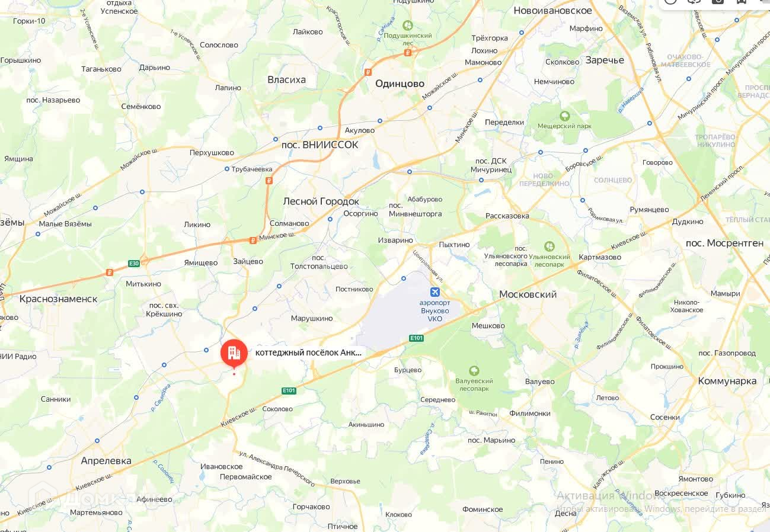Open the Валуевский лесопарк park icon
The image size is (770, 532).
click(474, 371)
